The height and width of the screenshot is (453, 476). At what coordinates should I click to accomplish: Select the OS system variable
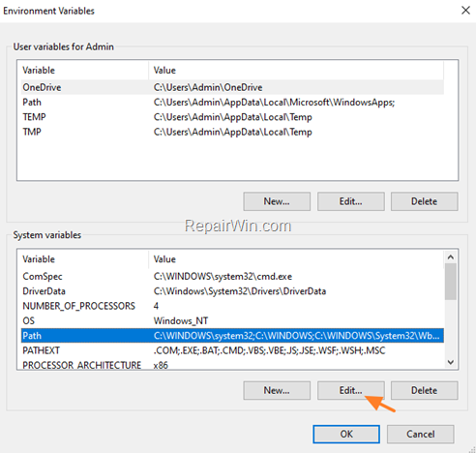232,320
